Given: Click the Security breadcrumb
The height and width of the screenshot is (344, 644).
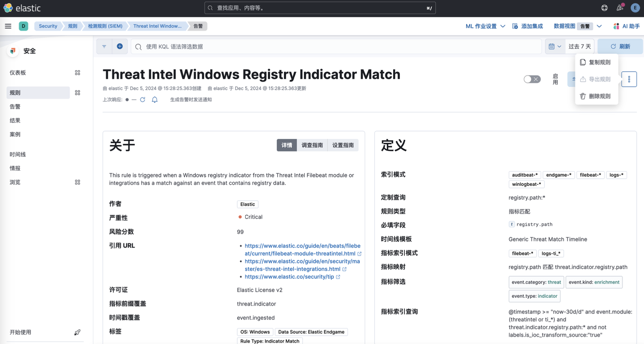Looking at the screenshot, I should [x=48, y=26].
